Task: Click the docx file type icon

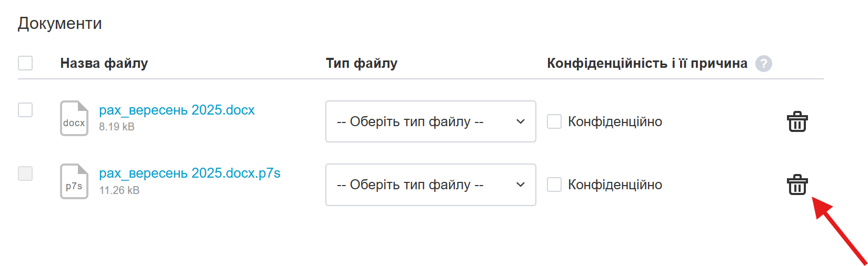Action: pos(74,118)
